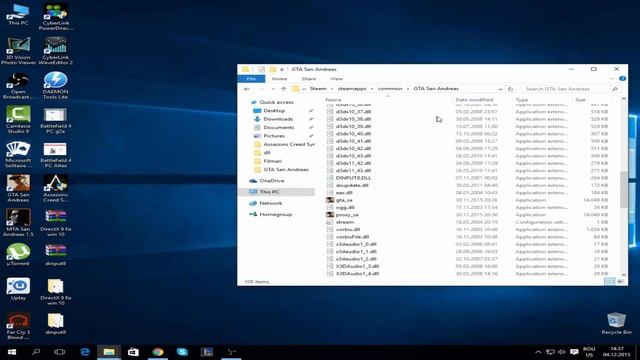Select Homegroup in the navigation pane
The width and height of the screenshot is (640, 360).
pyautogui.click(x=276, y=214)
